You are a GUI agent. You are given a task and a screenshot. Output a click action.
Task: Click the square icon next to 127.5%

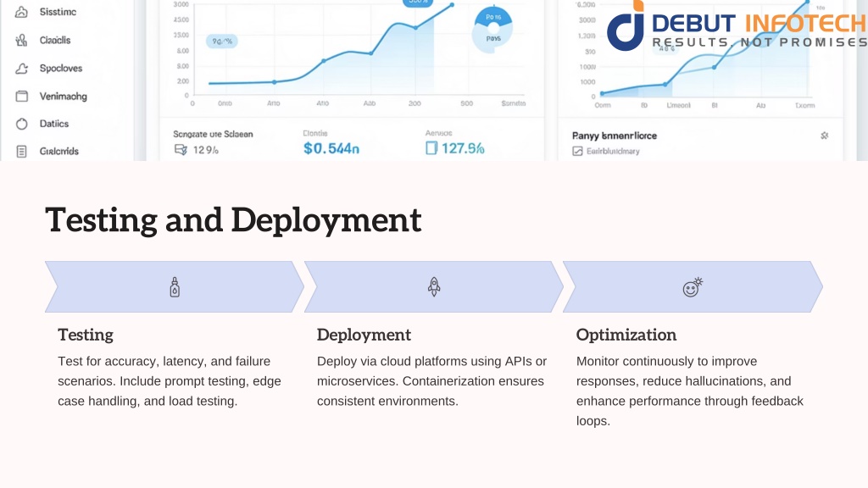coord(431,148)
